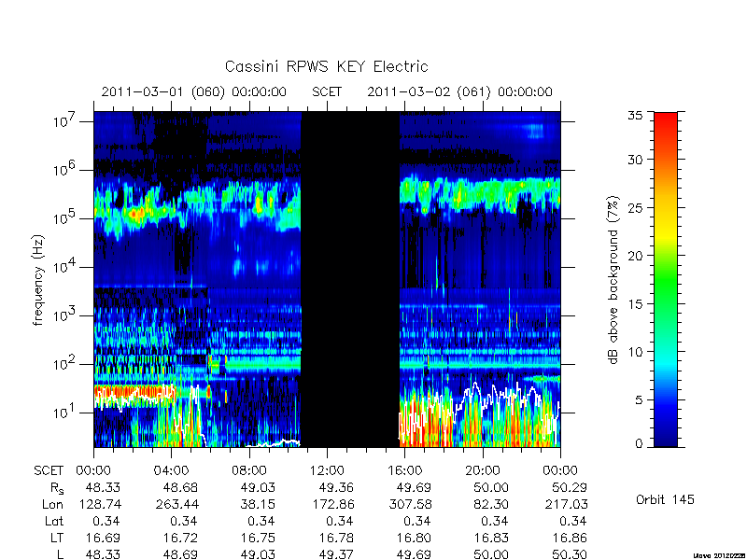Viewport: 747px width, 560px height.
Task: Click the "Orbit 145" label
Action: coord(665,499)
